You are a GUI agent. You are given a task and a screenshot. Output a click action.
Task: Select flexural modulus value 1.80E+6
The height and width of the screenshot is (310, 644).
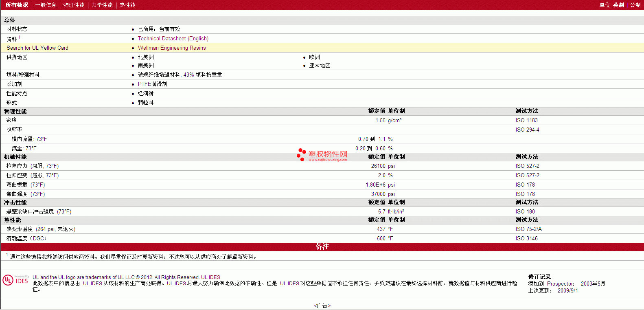tap(375, 185)
